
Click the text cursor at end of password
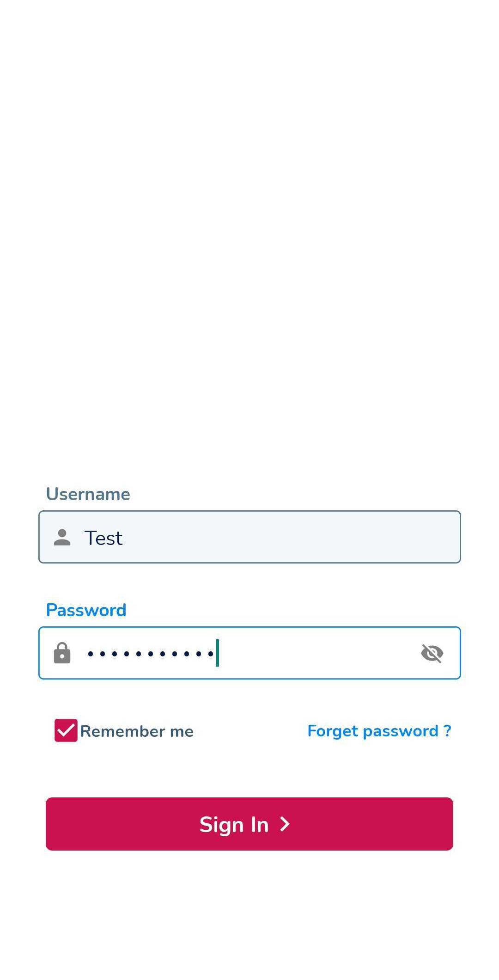pos(218,653)
